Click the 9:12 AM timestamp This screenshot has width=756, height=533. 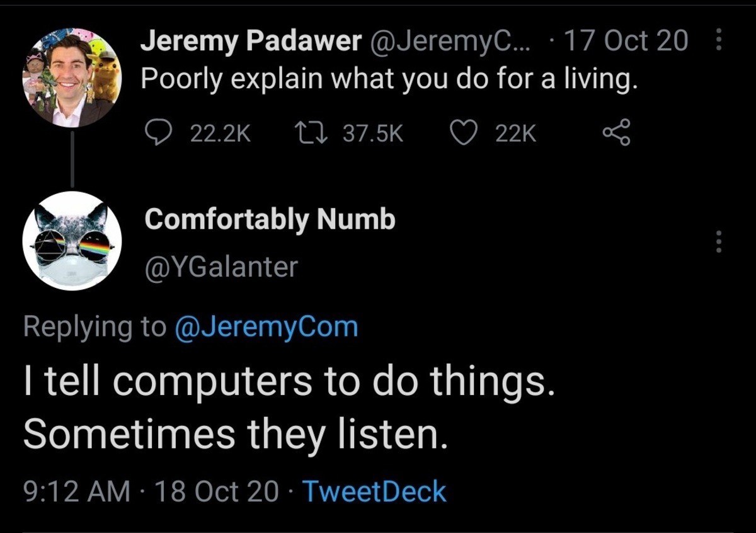tap(77, 491)
